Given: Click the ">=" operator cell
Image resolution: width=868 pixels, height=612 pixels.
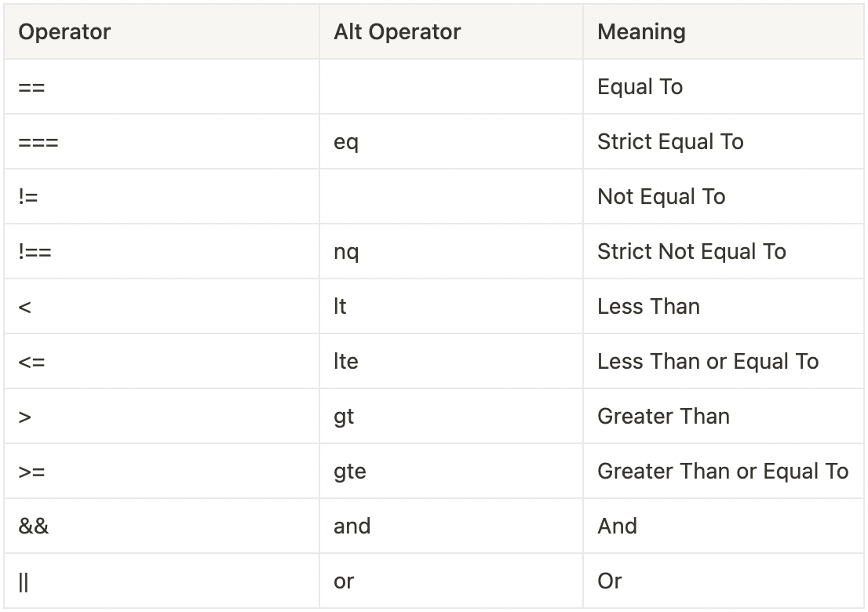Looking at the screenshot, I should click(x=32, y=472).
